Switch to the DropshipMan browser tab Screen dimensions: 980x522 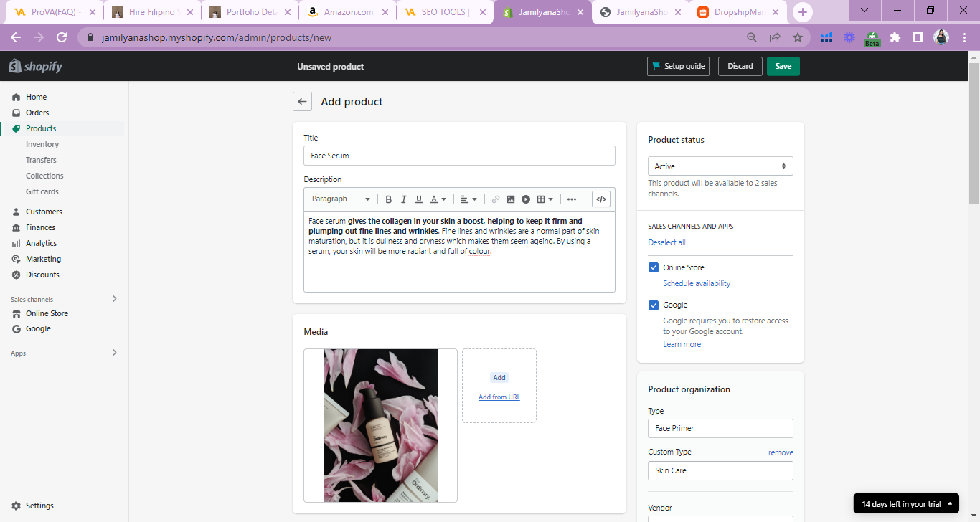pyautogui.click(x=738, y=12)
